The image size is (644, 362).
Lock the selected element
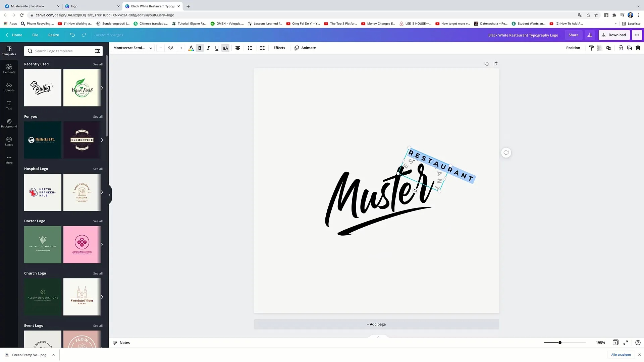(x=621, y=48)
